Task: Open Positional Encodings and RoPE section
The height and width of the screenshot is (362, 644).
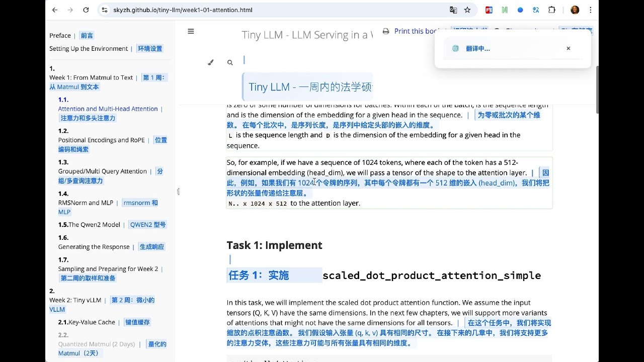Action: coord(101,140)
